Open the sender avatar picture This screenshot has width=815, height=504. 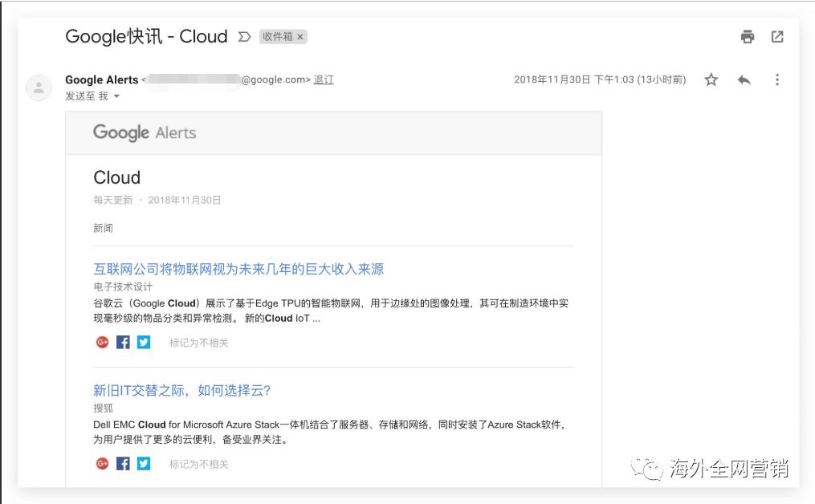(x=39, y=87)
